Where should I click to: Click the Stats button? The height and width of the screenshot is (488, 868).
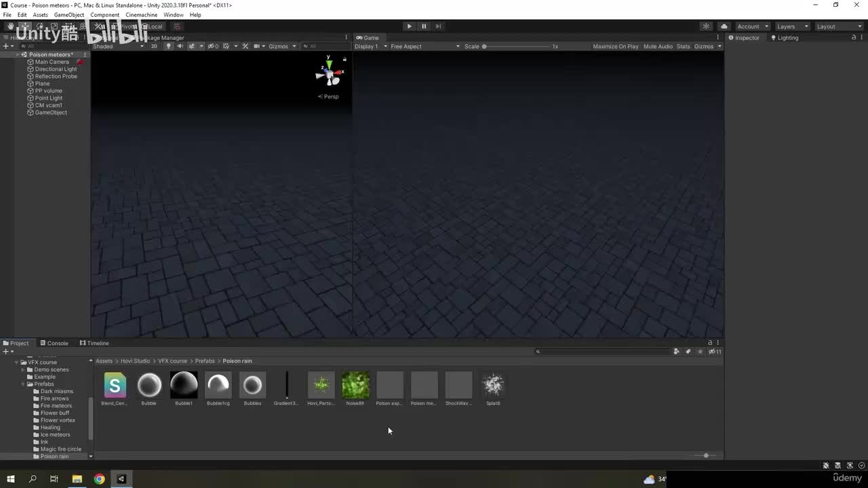pos(683,46)
